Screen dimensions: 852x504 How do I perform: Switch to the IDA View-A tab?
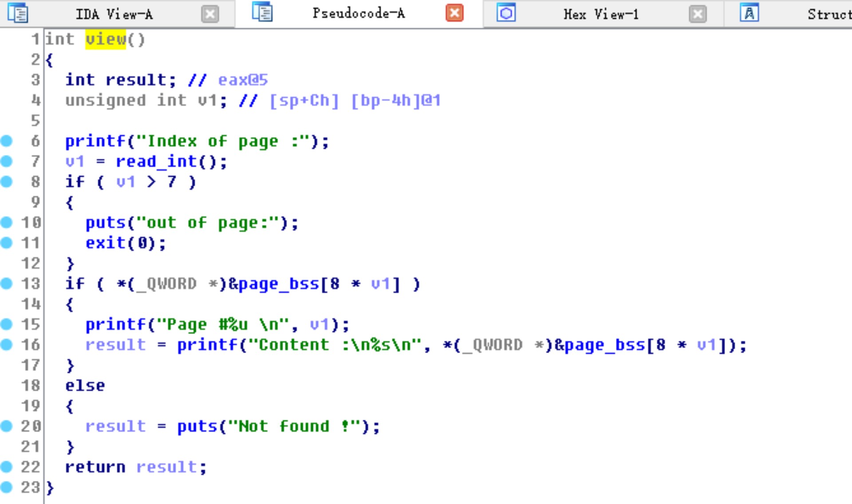coord(114,15)
